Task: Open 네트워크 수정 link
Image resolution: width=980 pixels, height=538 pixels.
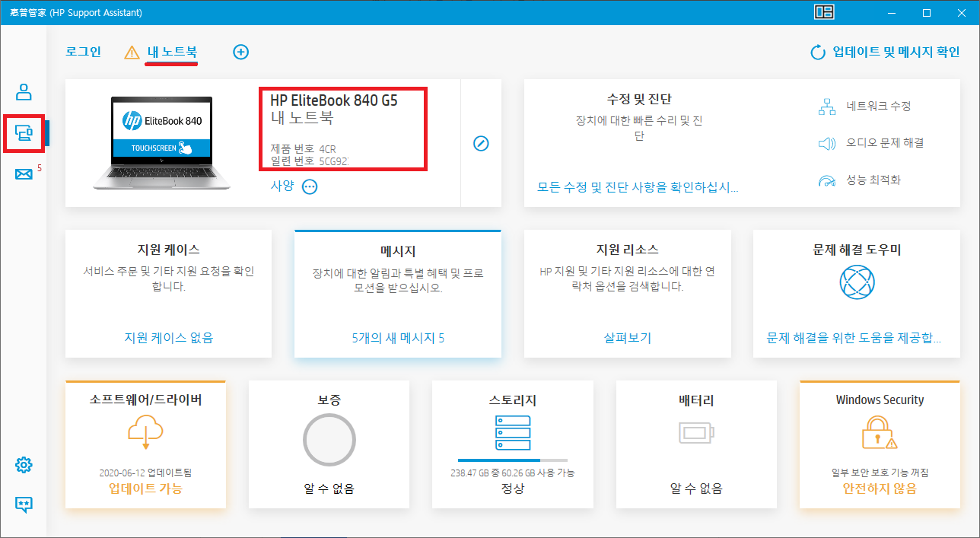Action: [879, 107]
